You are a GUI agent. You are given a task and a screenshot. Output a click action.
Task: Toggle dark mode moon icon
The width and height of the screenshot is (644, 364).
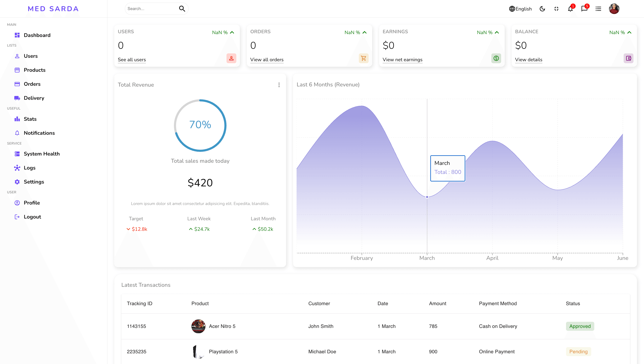542,9
